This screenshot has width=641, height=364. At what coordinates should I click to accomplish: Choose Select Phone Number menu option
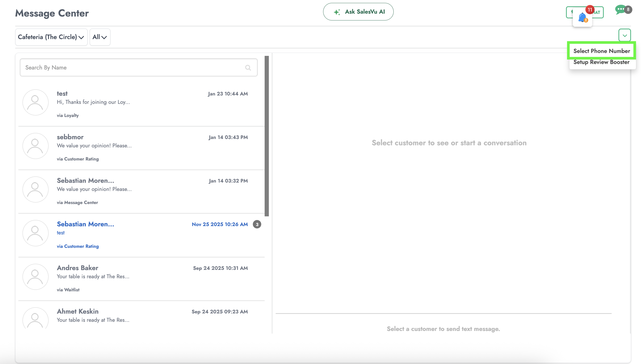[x=601, y=51]
